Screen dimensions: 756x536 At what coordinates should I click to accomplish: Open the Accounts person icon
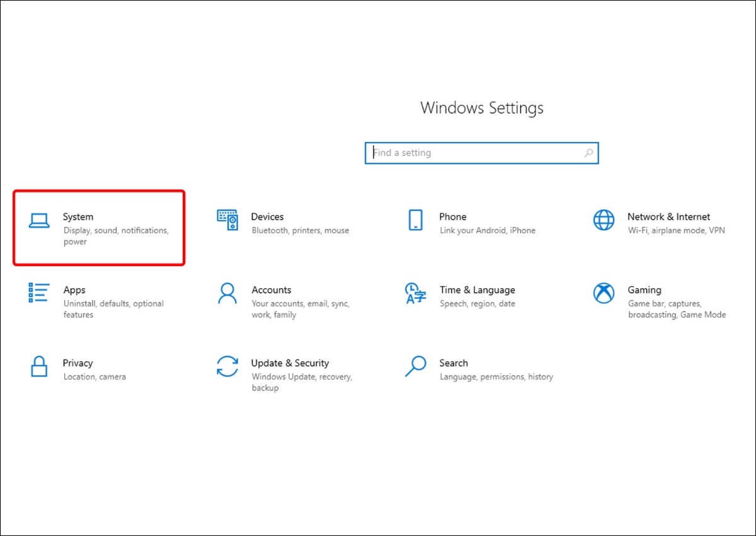[x=227, y=293]
